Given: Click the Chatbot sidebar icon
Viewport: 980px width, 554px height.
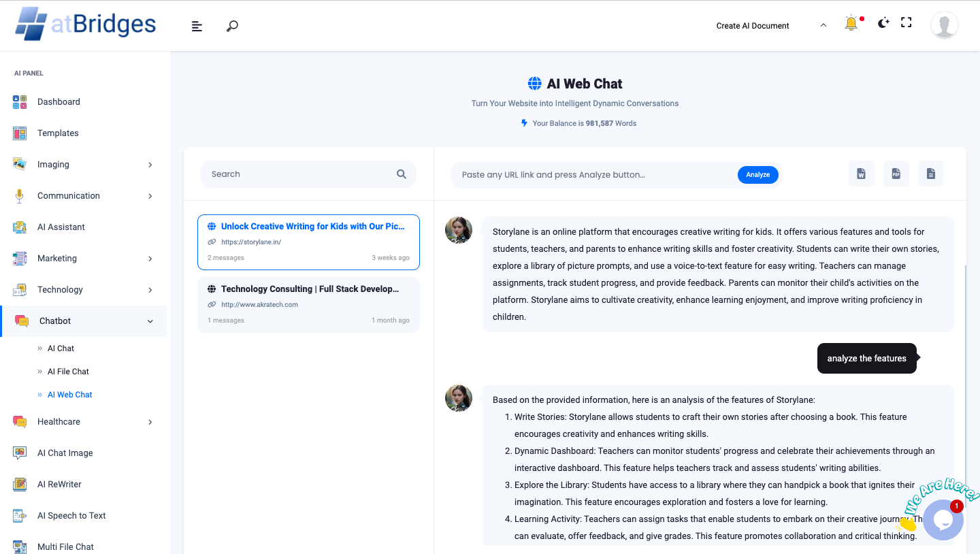Looking at the screenshot, I should click(22, 321).
